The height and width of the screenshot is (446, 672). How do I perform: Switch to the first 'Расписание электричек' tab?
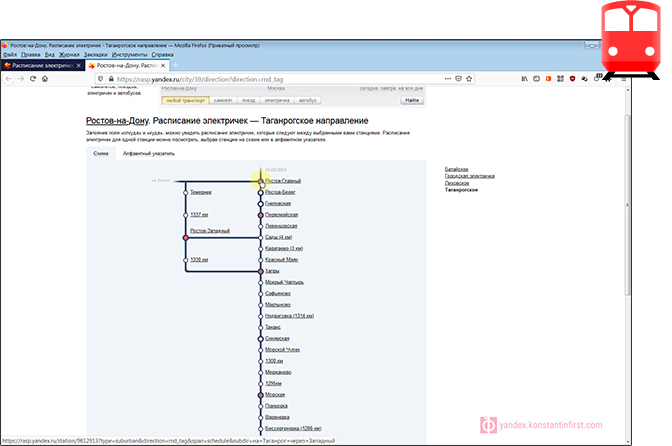coord(42,66)
